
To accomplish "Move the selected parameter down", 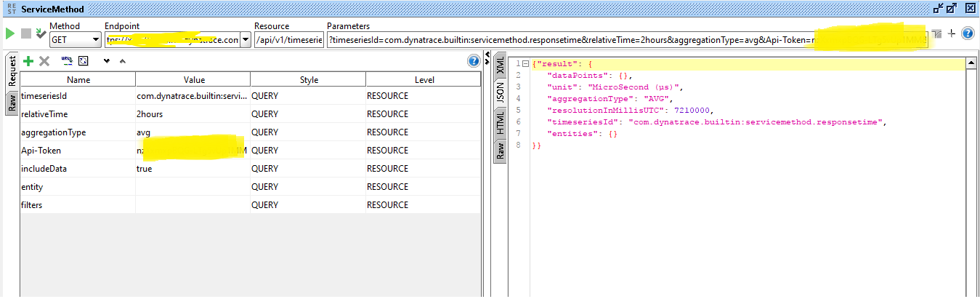I will pyautogui.click(x=107, y=61).
